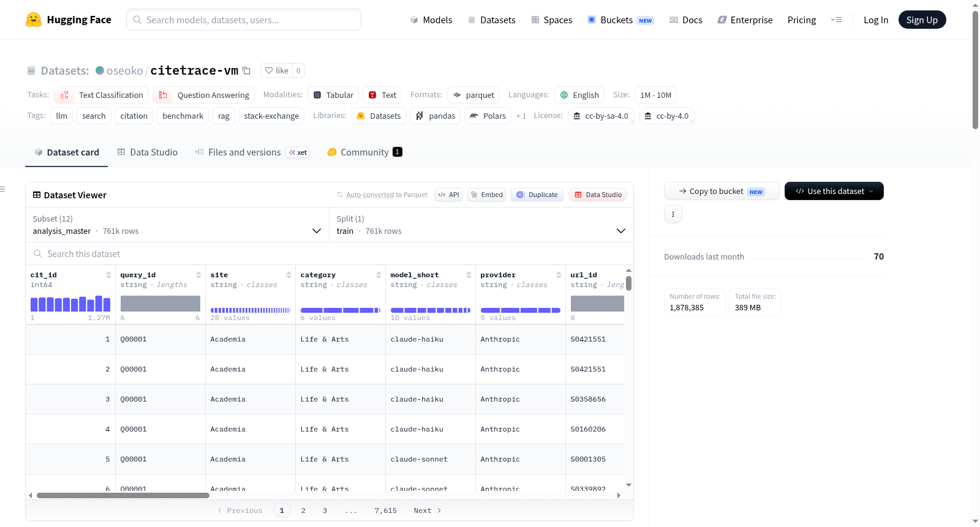
Task: Open the three-dot more options button
Action: (673, 214)
